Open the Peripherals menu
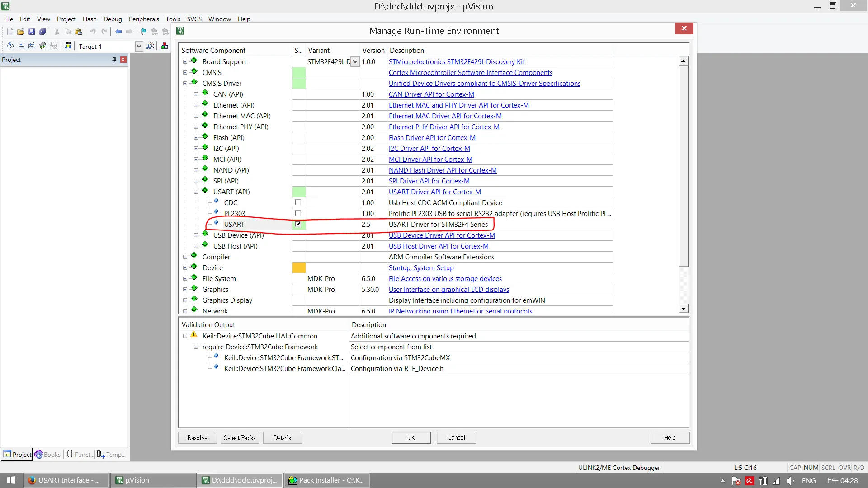This screenshot has height=488, width=868. point(144,19)
